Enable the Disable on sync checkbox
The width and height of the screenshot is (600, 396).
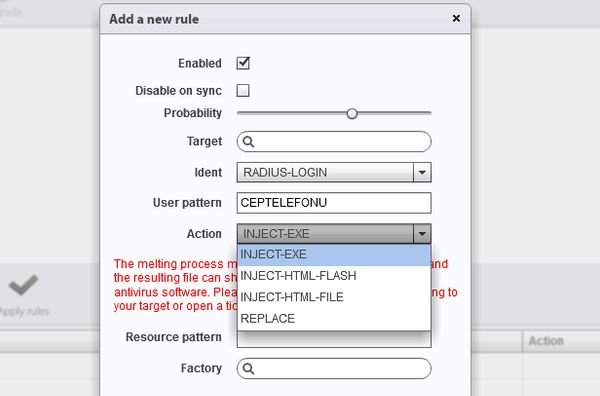243,91
